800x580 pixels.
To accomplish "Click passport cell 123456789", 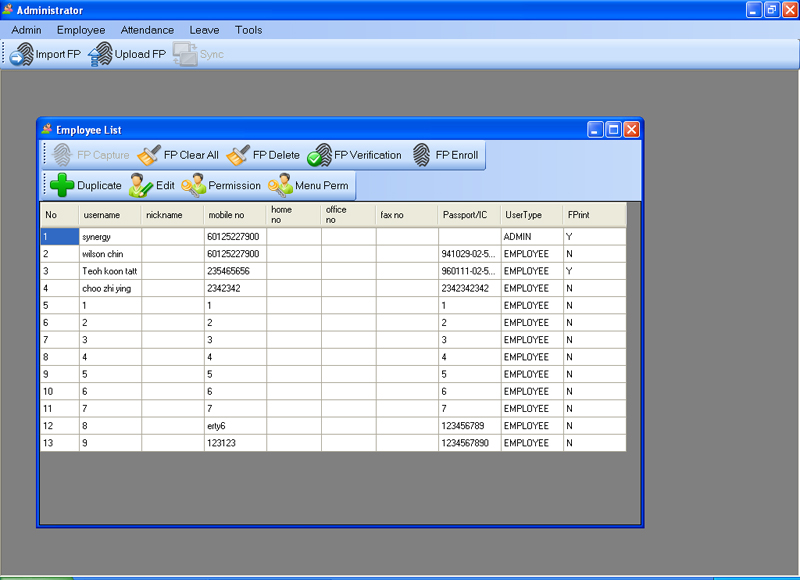I will click(470, 426).
